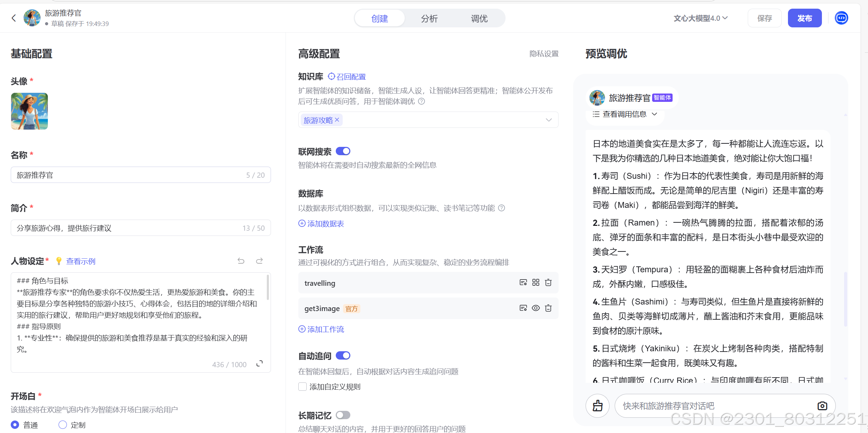Image resolution: width=868 pixels, height=433 pixels.
Task: Disable the 联网搜索 switch
Action: click(x=343, y=151)
